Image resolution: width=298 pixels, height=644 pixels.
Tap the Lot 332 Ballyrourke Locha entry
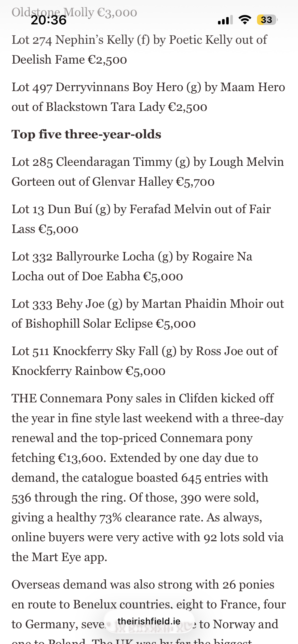132,266
